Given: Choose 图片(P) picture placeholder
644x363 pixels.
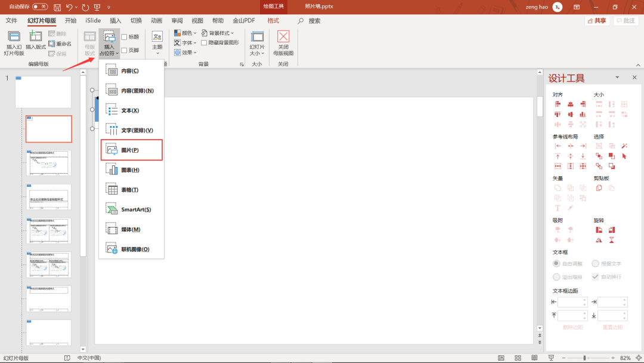Looking at the screenshot, I should (x=131, y=150).
